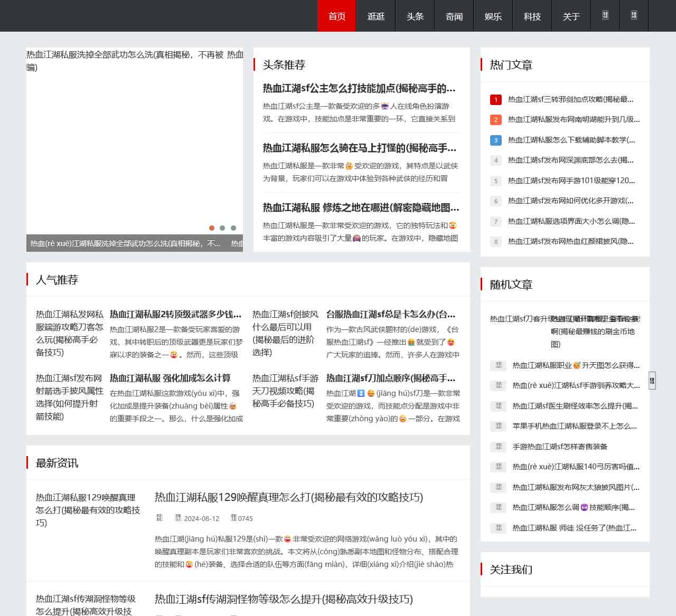Open the 奇闻 menu item
Viewport: 676px width, 616px height.
(454, 16)
